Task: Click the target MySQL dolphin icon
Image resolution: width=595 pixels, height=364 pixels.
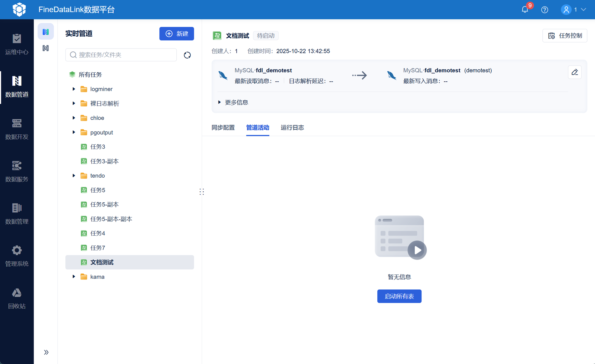Action: pyautogui.click(x=391, y=75)
